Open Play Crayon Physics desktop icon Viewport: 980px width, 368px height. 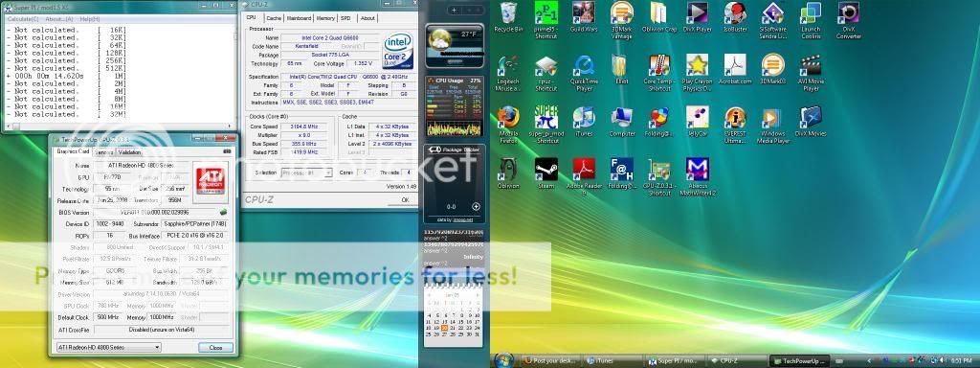(x=697, y=73)
